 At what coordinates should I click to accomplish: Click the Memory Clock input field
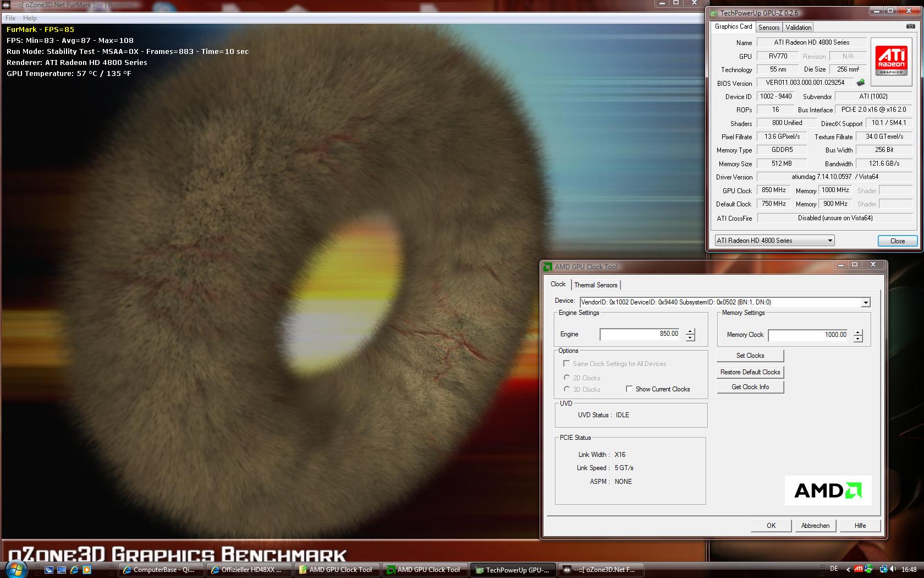(x=809, y=335)
